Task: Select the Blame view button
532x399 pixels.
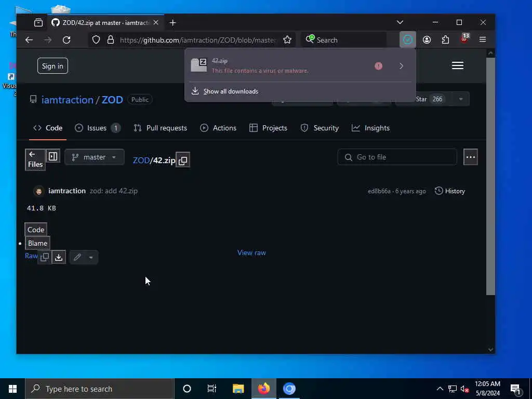Action: point(37,243)
